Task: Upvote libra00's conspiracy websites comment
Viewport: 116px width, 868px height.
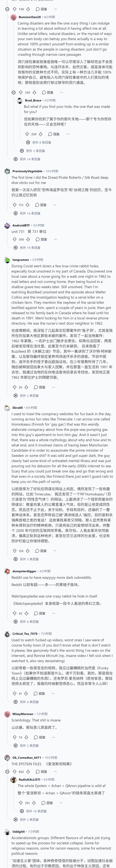Action: tap(14, 551)
